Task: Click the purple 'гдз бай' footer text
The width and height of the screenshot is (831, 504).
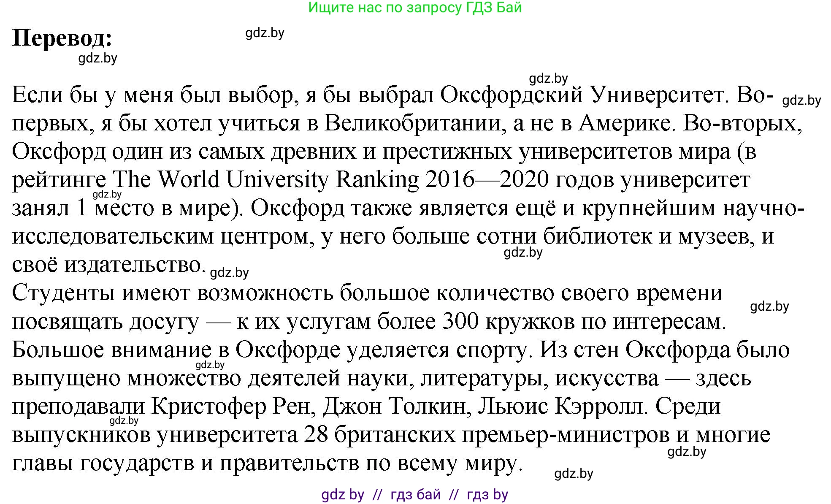Action: [x=415, y=494]
